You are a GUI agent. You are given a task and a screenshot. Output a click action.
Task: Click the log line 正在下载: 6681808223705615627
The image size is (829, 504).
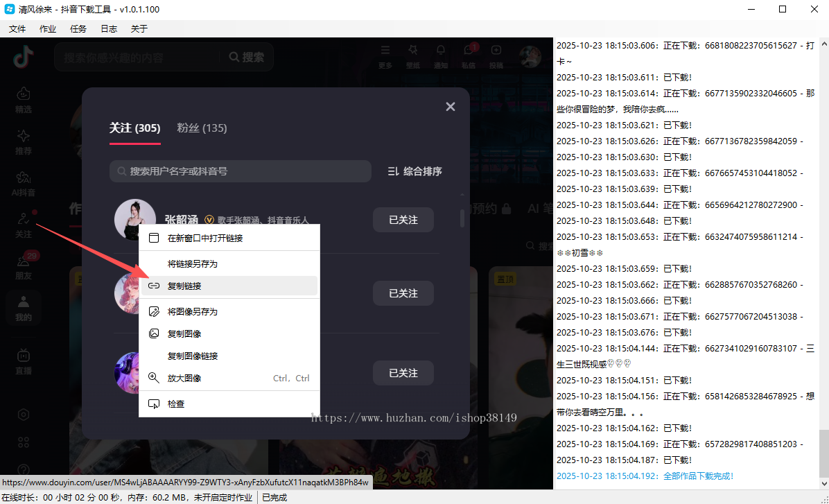click(686, 53)
